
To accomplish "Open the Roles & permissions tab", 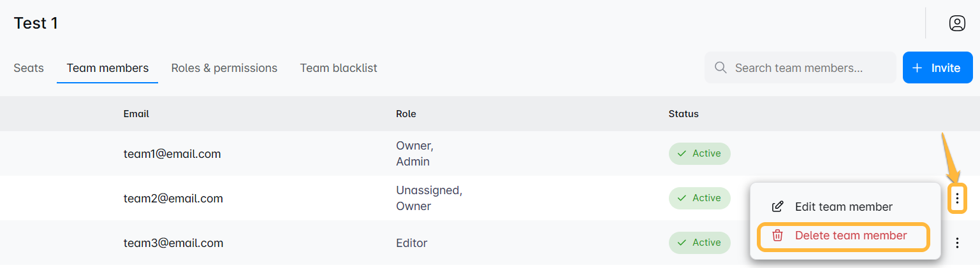I will tap(224, 68).
